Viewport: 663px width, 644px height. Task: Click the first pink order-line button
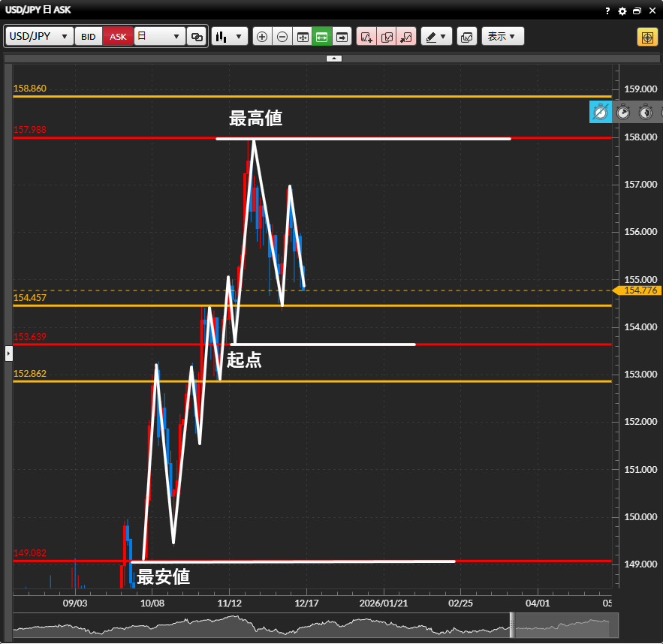point(366,36)
